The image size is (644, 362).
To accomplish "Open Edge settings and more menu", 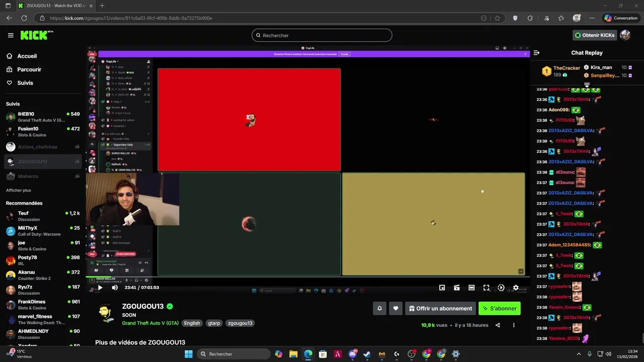I will (x=592, y=18).
